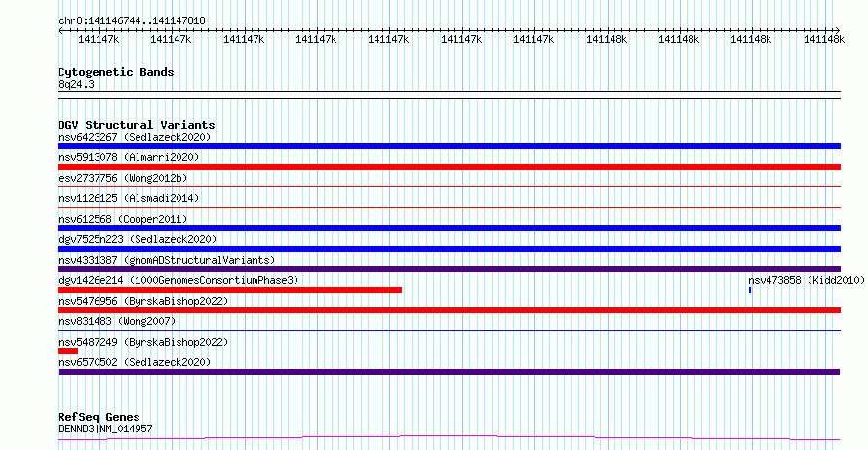Click the Cytogenetic Bands track heading

(x=116, y=72)
